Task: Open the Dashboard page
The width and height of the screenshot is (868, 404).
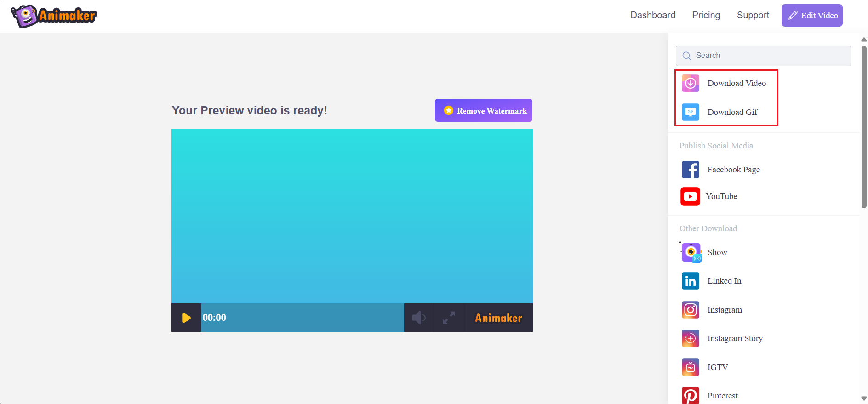Action: coord(653,15)
